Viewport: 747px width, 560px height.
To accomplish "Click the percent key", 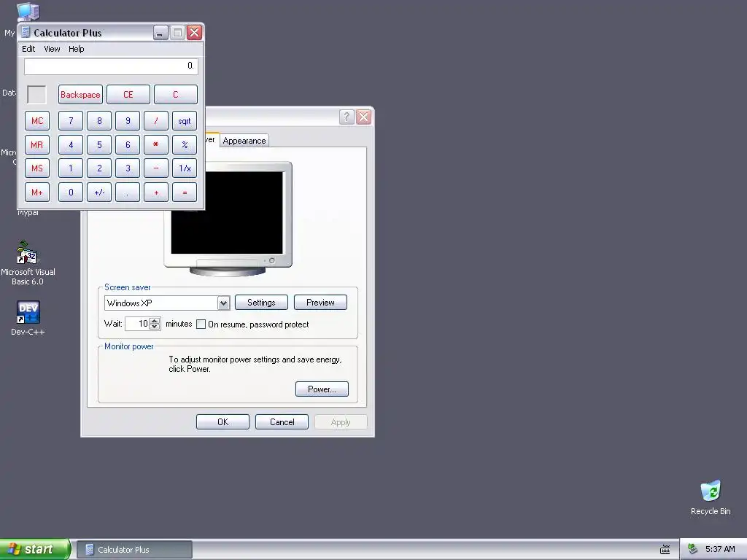I will [185, 145].
